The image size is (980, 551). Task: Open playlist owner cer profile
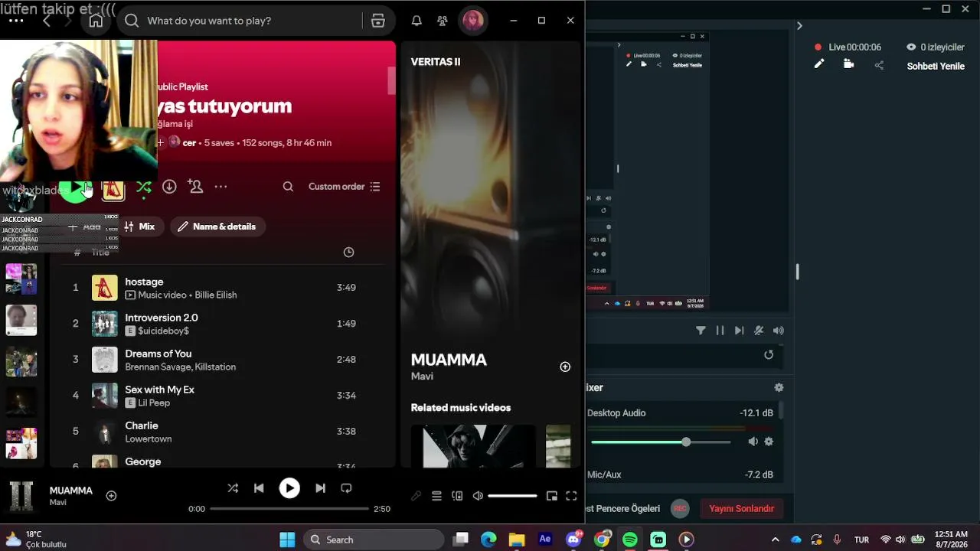click(x=189, y=143)
